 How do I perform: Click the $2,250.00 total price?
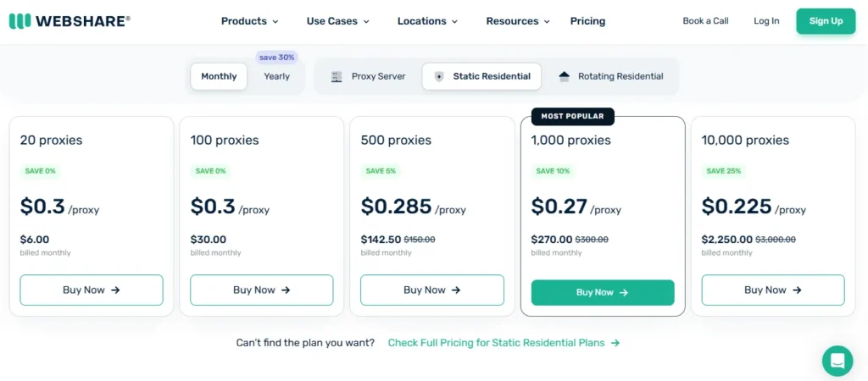[x=726, y=240]
